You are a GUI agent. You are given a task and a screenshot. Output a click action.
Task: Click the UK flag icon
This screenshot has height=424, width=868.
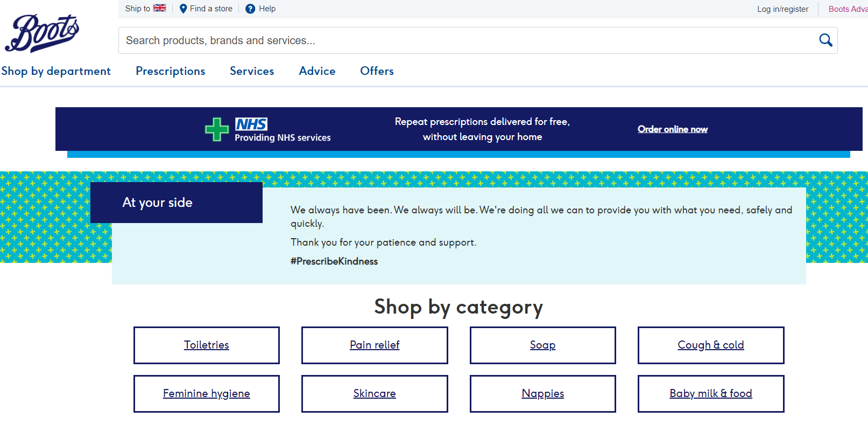(159, 8)
